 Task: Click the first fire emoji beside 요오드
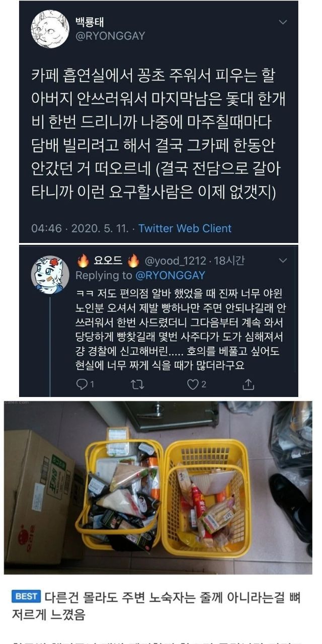pyautogui.click(x=83, y=260)
